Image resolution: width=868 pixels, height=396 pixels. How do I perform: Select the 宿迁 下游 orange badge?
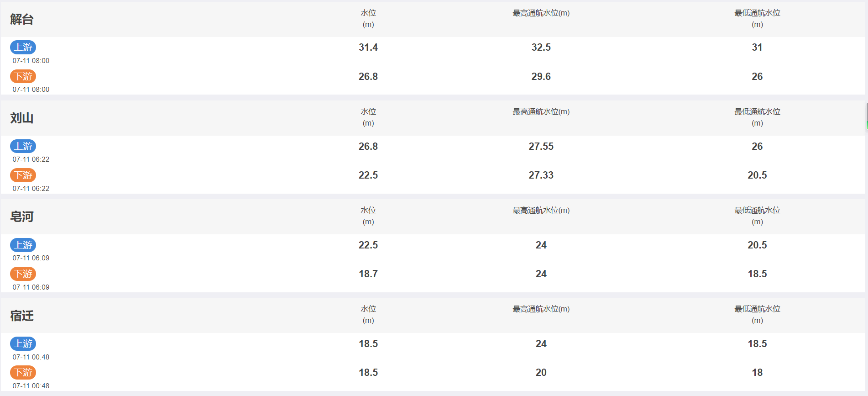[x=23, y=372]
